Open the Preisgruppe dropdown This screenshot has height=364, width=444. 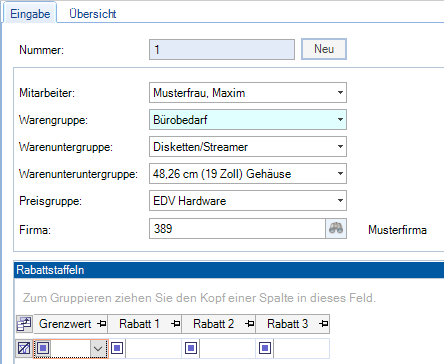pos(340,200)
